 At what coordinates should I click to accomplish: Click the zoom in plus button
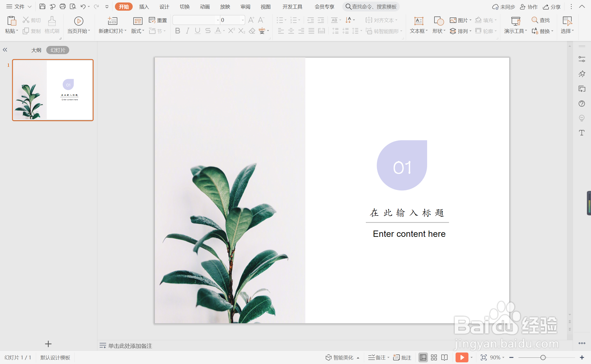coord(582,357)
